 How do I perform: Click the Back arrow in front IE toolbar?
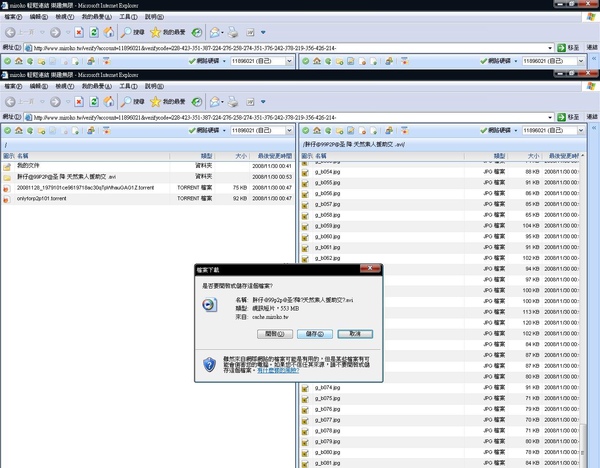tap(11, 102)
